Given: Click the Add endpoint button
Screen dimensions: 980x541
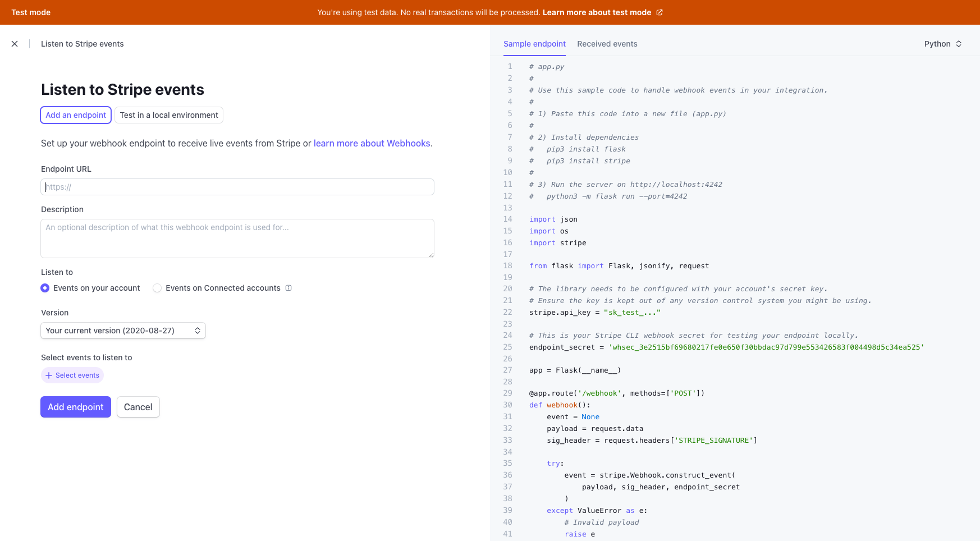Looking at the screenshot, I should click(x=76, y=407).
